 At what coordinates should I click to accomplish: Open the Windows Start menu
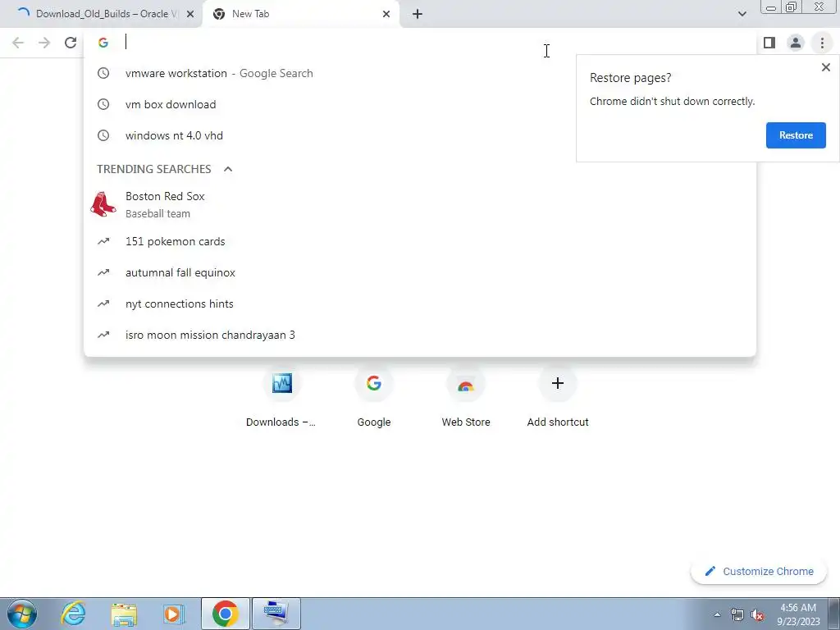(x=22, y=614)
